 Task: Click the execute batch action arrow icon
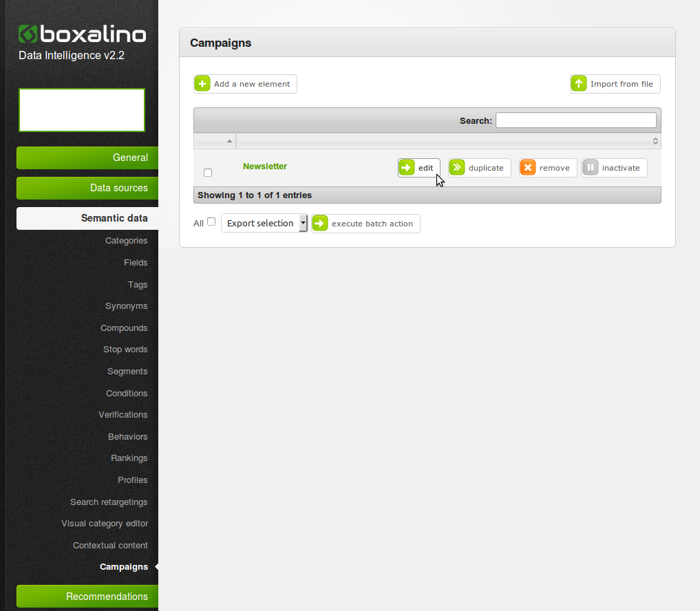(x=320, y=224)
